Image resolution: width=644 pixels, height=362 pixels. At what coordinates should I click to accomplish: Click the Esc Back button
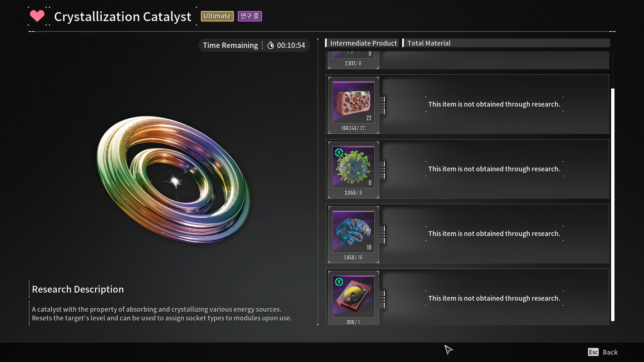point(603,352)
